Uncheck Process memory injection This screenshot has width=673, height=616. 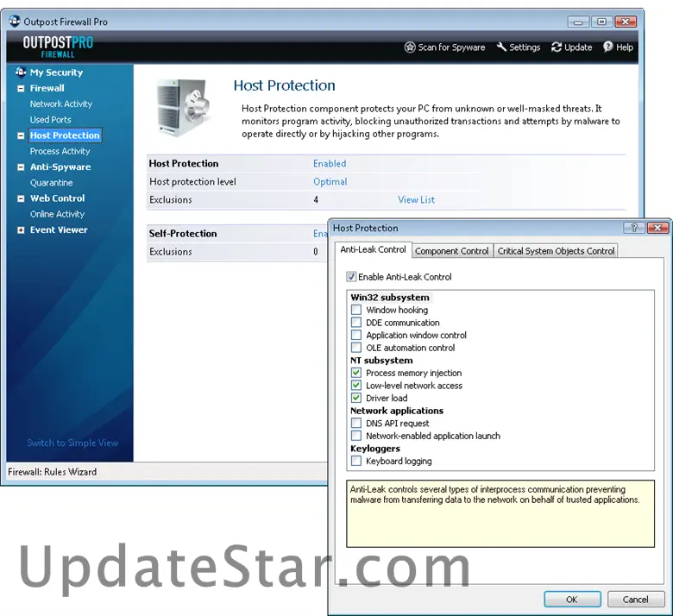(x=356, y=373)
